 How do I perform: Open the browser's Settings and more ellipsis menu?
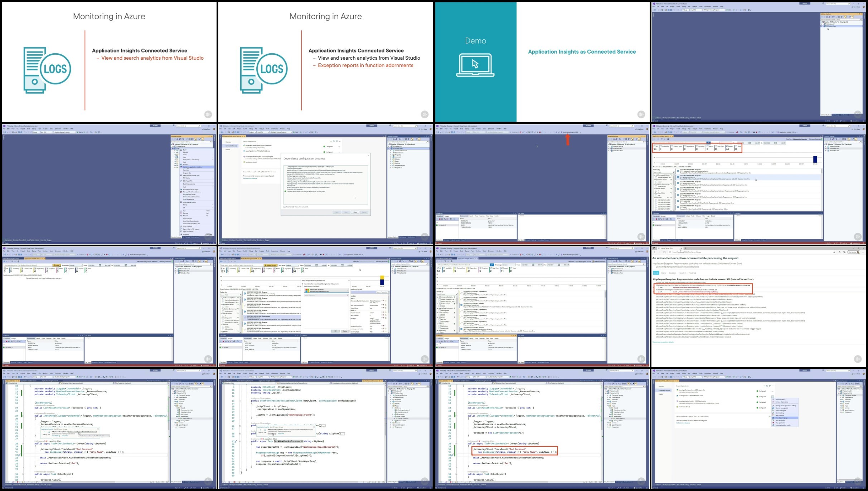click(x=862, y=252)
